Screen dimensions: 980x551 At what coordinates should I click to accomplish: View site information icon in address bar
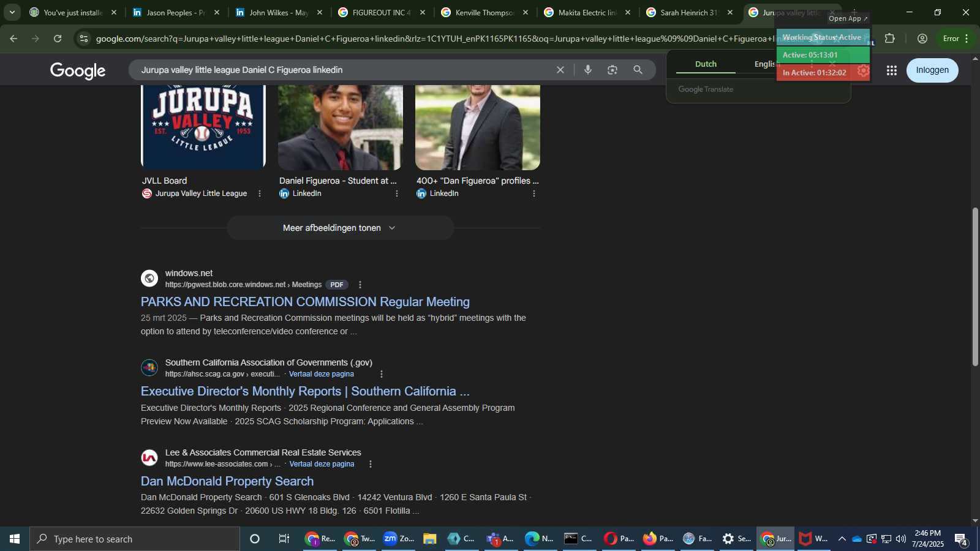84,39
